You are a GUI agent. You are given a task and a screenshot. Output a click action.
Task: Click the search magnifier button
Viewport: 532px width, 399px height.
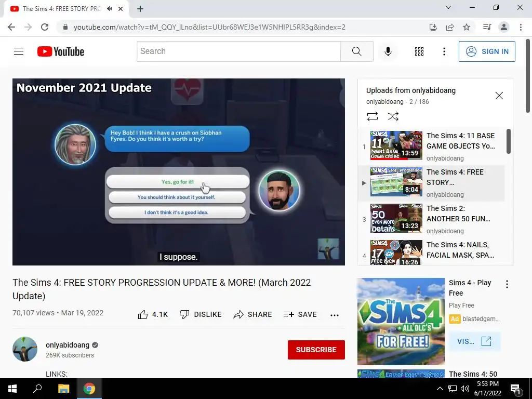(356, 51)
